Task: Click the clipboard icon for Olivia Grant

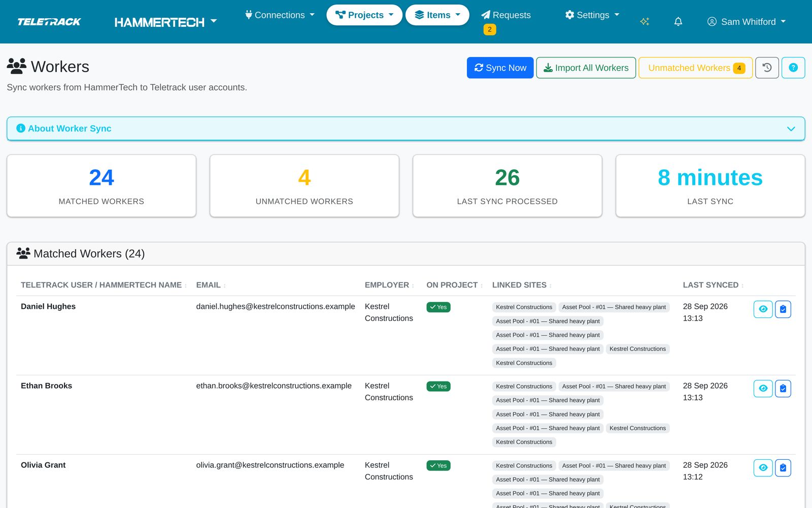Action: pyautogui.click(x=783, y=467)
